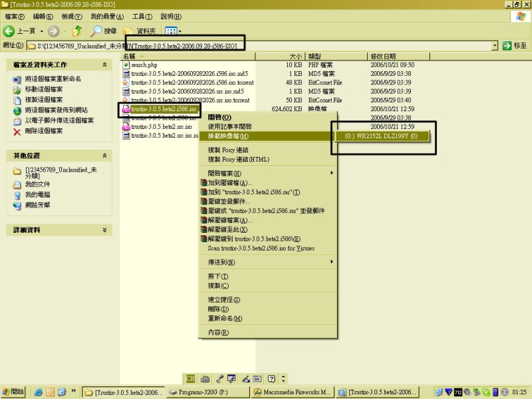Screen dimensions: 532x399
Task: Open 網路芳鄰 under 其他位置
Action: click(x=37, y=205)
